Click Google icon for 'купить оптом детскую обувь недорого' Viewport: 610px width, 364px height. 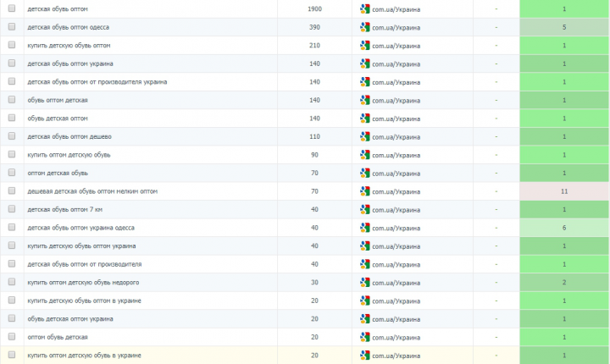pos(364,283)
